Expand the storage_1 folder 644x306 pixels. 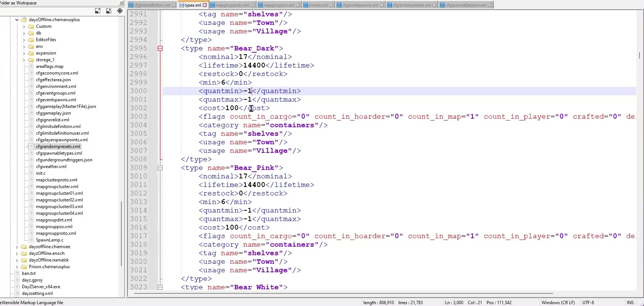click(24, 60)
